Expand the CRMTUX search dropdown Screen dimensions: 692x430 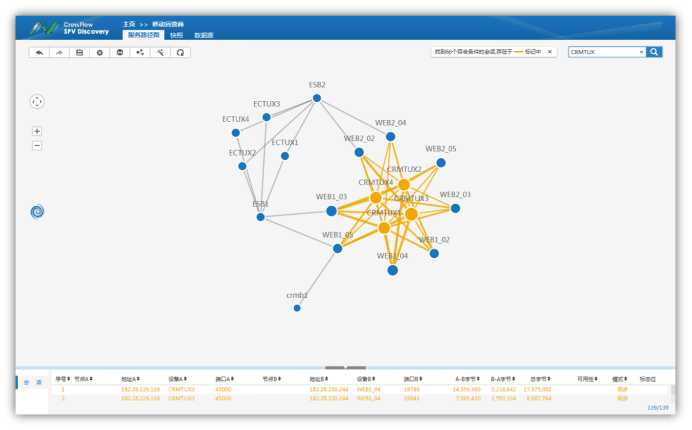tap(641, 52)
